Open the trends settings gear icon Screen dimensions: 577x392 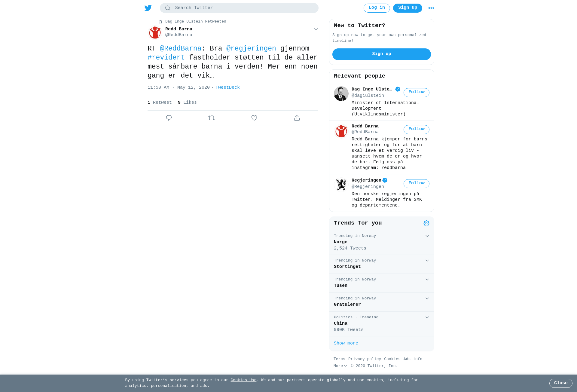tap(426, 223)
